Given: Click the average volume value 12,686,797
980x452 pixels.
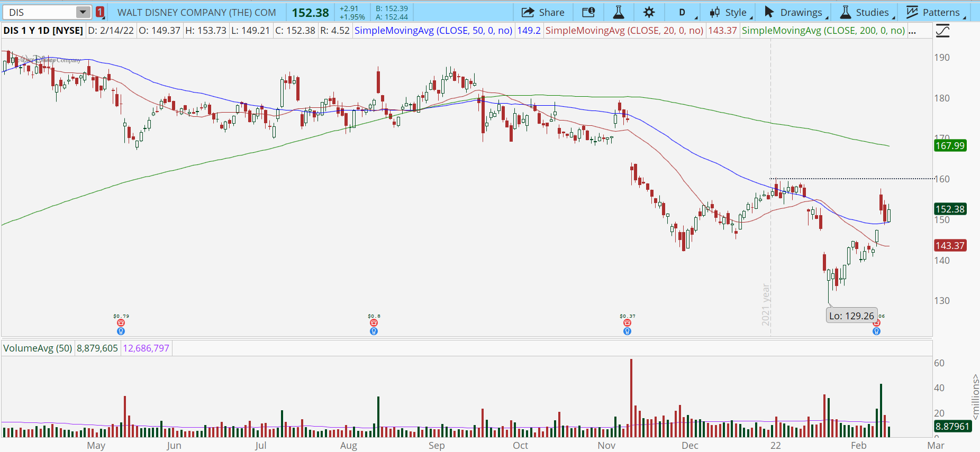Looking at the screenshot, I should point(146,348).
